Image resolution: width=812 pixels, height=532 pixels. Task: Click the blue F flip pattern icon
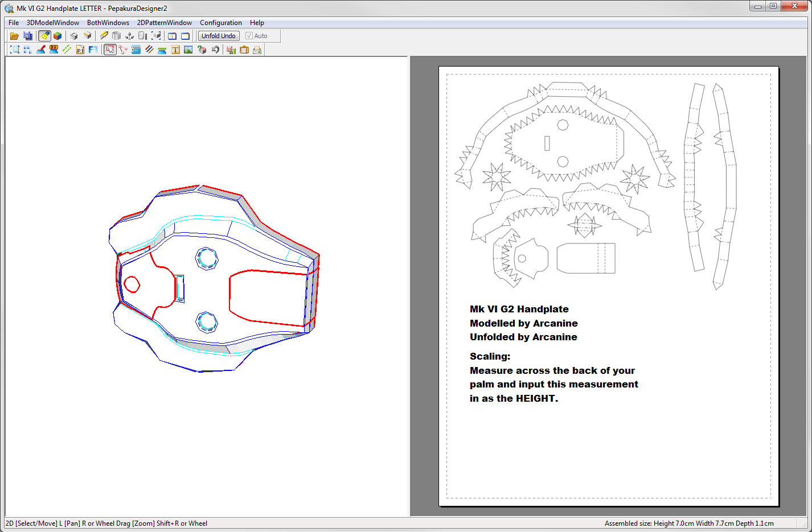point(93,50)
